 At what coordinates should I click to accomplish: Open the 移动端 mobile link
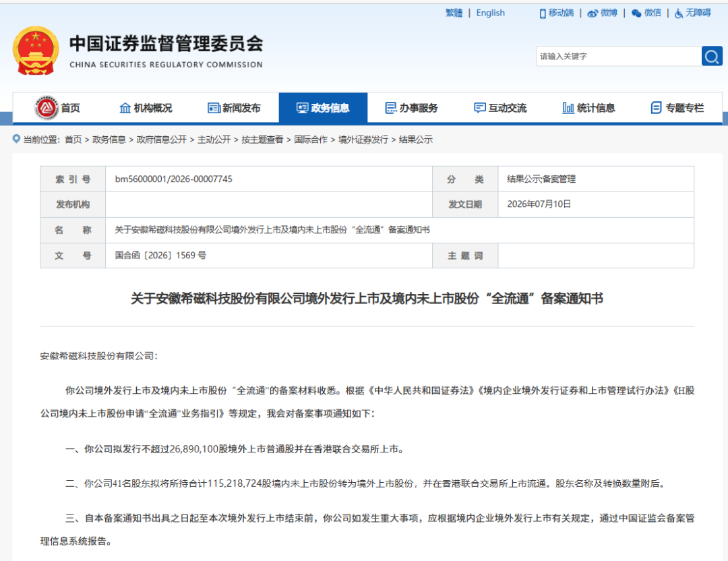561,13
